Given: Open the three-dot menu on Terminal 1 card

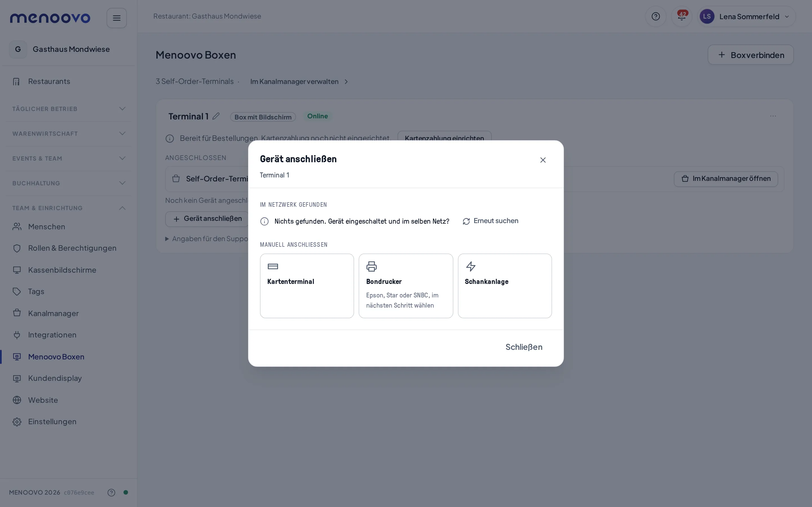Looking at the screenshot, I should tap(773, 116).
